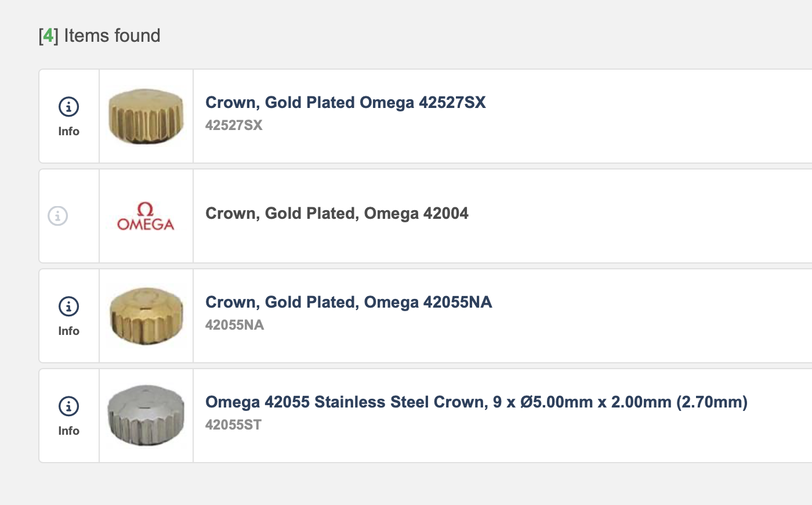The width and height of the screenshot is (812, 505).
Task: Open the 42055NA gold crown thumbnail
Action: tap(146, 316)
